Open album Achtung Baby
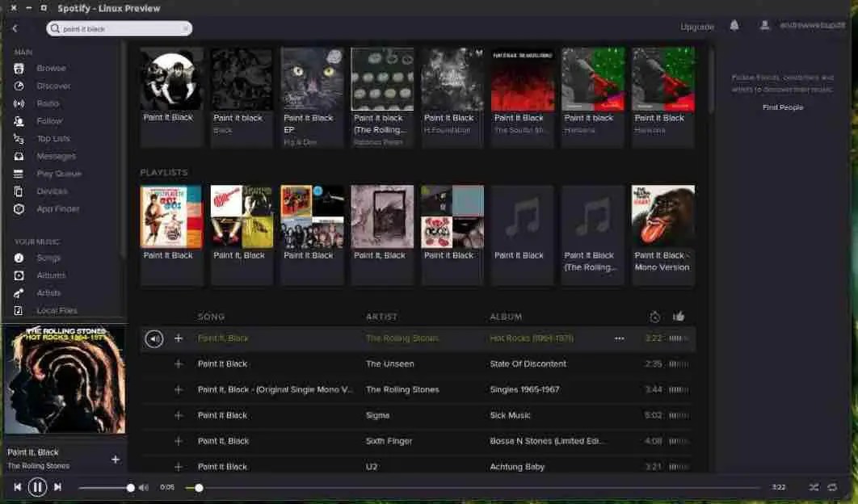This screenshot has height=504, width=858. pos(517,467)
